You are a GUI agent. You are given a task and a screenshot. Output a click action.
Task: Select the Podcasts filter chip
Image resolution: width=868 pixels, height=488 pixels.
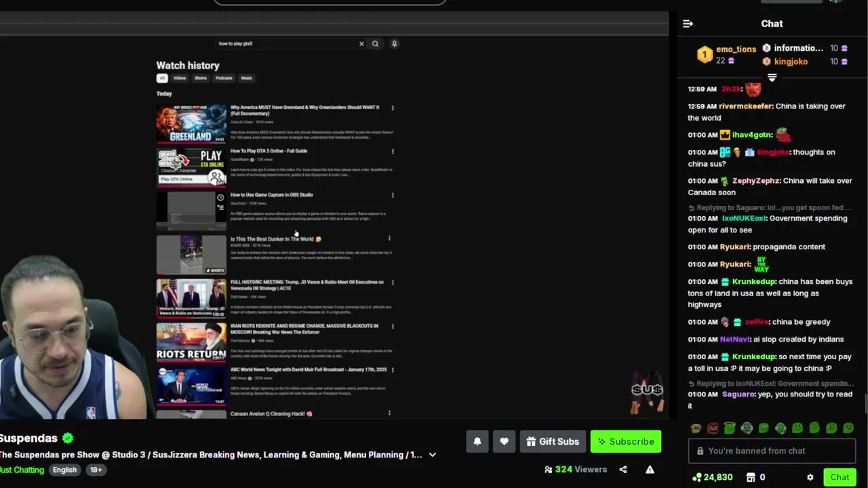(x=224, y=78)
